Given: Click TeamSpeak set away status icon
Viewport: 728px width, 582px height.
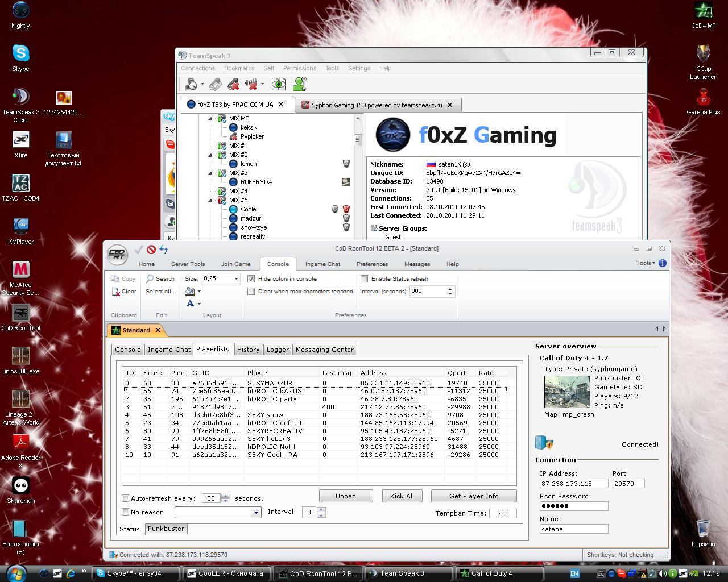Looking at the screenshot, I should [x=192, y=84].
